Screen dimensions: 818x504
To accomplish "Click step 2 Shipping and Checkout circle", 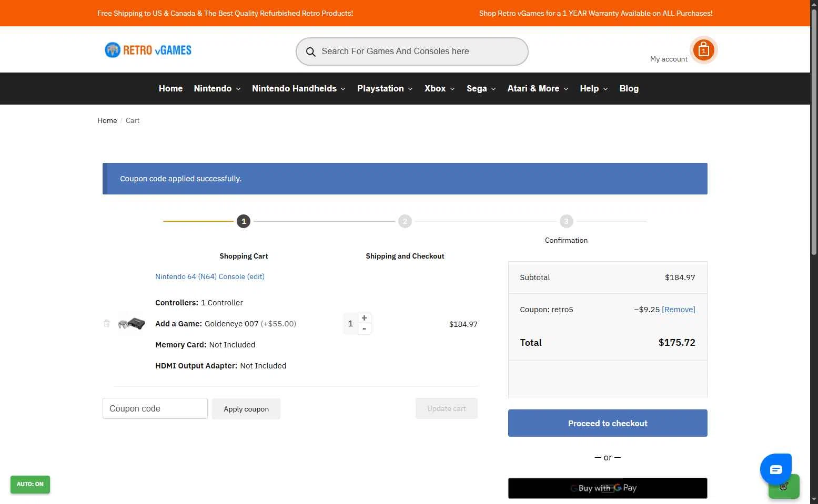I will coord(405,221).
